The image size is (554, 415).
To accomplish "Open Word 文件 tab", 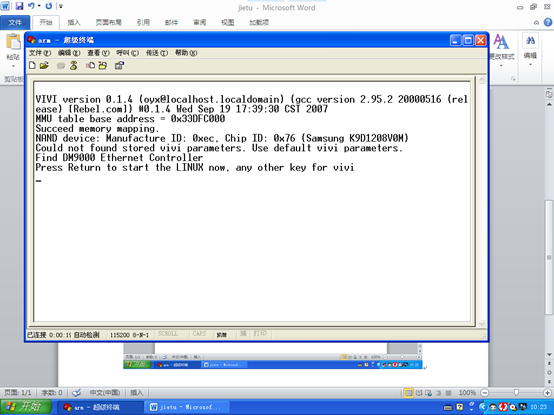I will click(x=15, y=23).
